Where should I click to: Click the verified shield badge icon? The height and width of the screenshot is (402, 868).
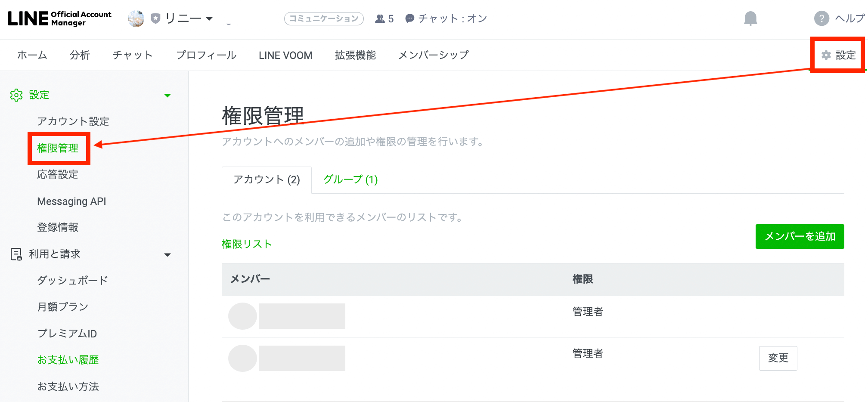[x=155, y=19]
